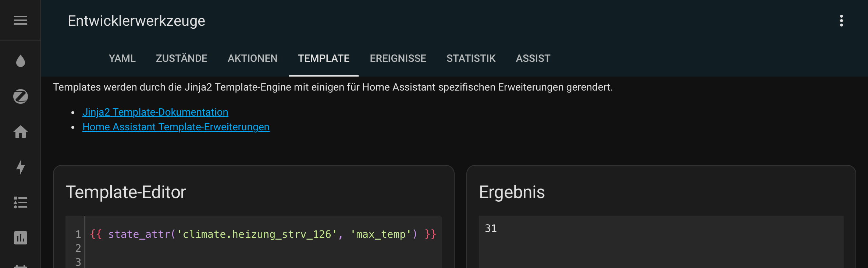Click the Ergebnis result value 31
The image size is (868, 268).
(x=491, y=228)
